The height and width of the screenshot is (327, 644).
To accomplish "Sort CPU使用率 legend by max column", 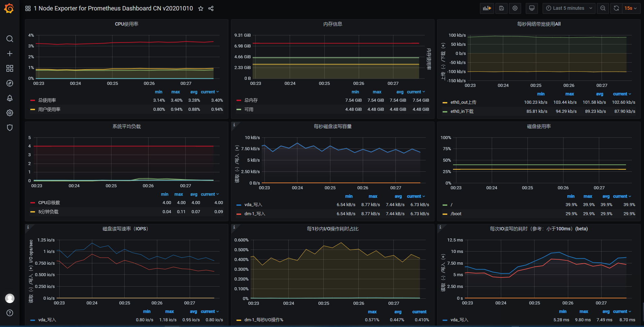I will 175,92.
